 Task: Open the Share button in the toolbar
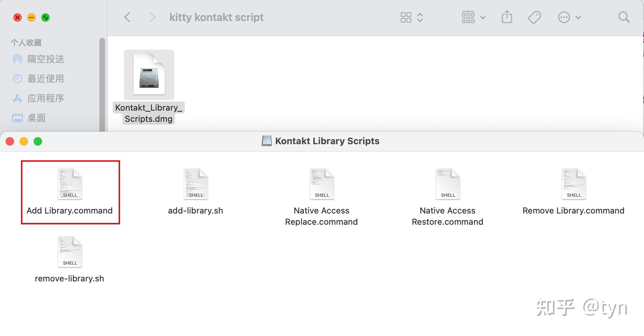point(507,17)
